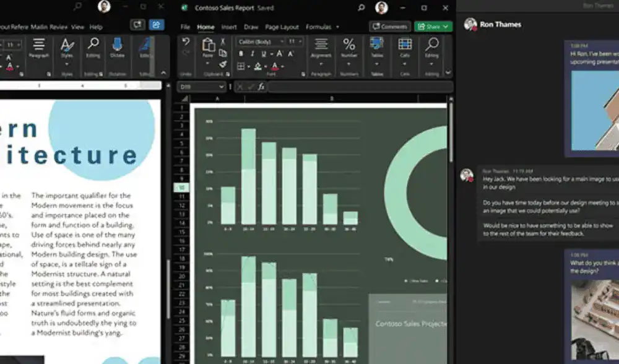Toggle Italic formatting in Excel

click(x=253, y=54)
